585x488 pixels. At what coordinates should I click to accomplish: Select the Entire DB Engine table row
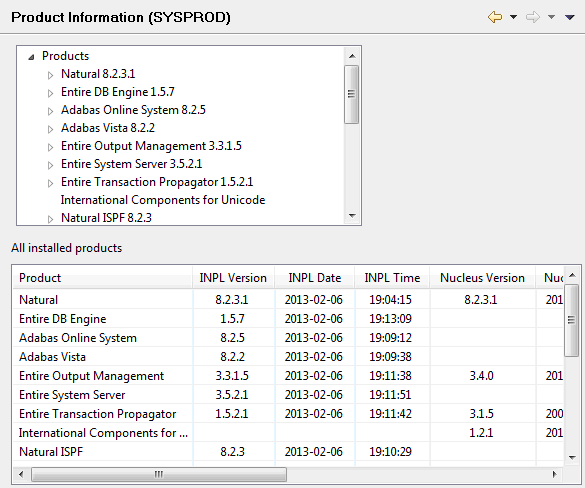pos(288,319)
